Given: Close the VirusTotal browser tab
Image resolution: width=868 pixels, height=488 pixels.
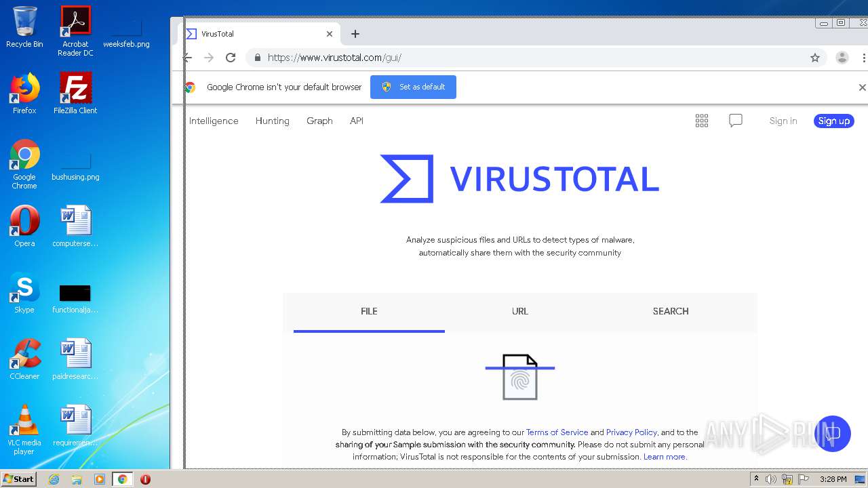Looking at the screenshot, I should coord(330,34).
